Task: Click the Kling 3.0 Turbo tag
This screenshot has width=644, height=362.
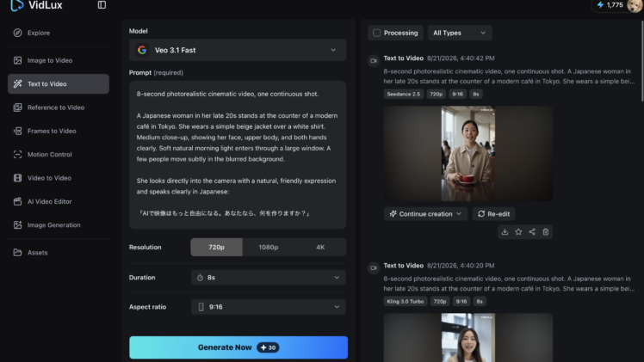Action: [405, 301]
